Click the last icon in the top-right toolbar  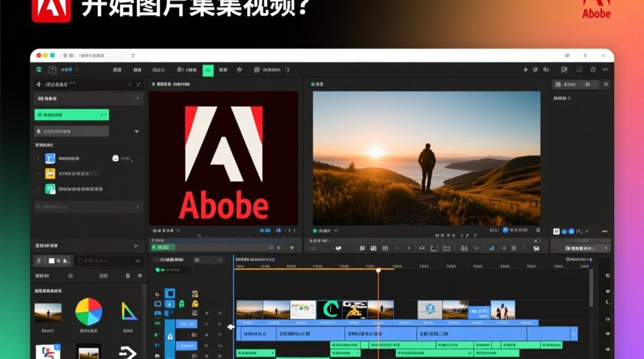[606, 70]
